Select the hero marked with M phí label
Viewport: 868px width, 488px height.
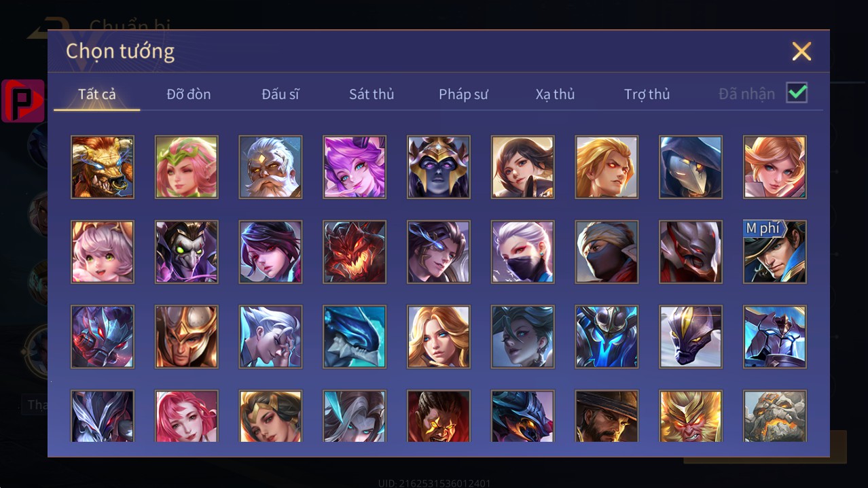tap(775, 252)
